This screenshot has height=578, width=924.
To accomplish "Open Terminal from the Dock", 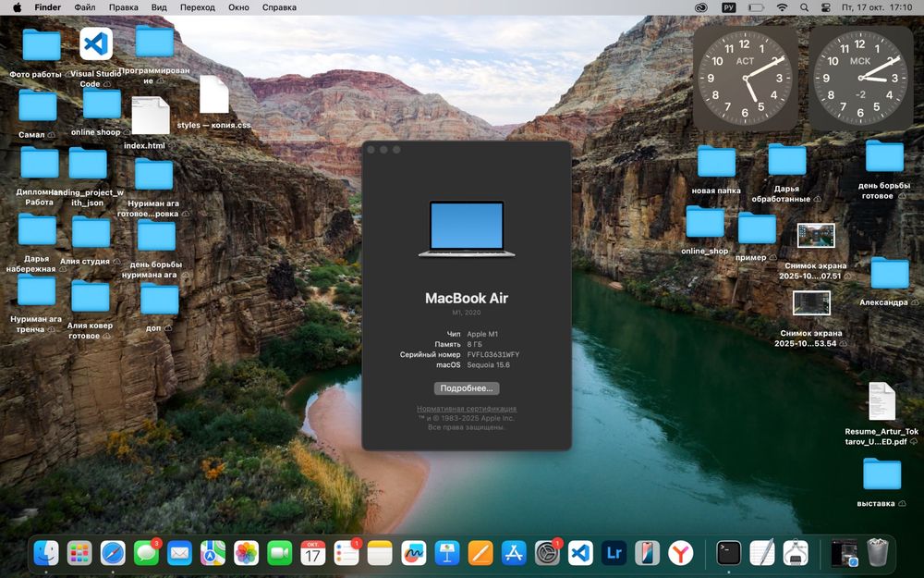I will [x=728, y=553].
